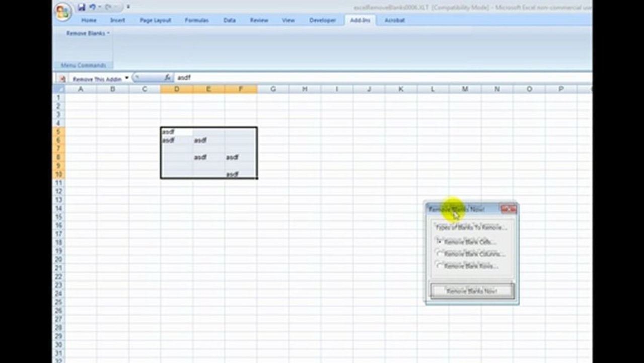Image resolution: width=644 pixels, height=363 pixels.
Task: Select the Add-Ins tab
Action: tap(360, 20)
